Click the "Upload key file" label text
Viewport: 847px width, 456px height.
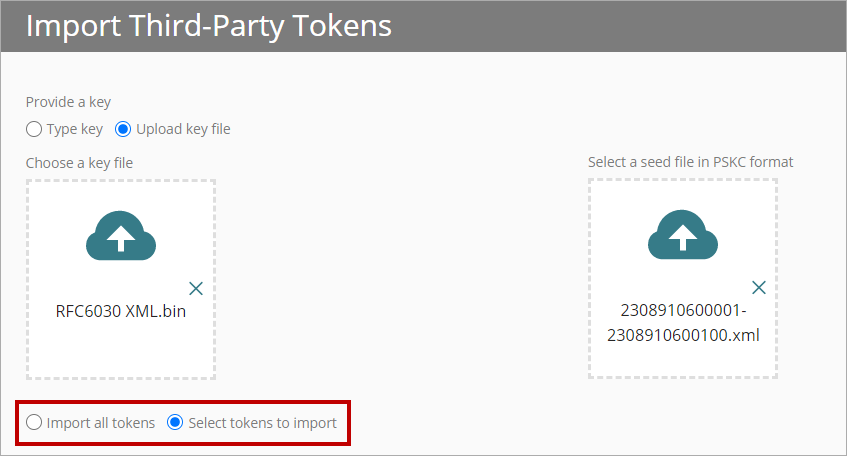click(x=184, y=129)
